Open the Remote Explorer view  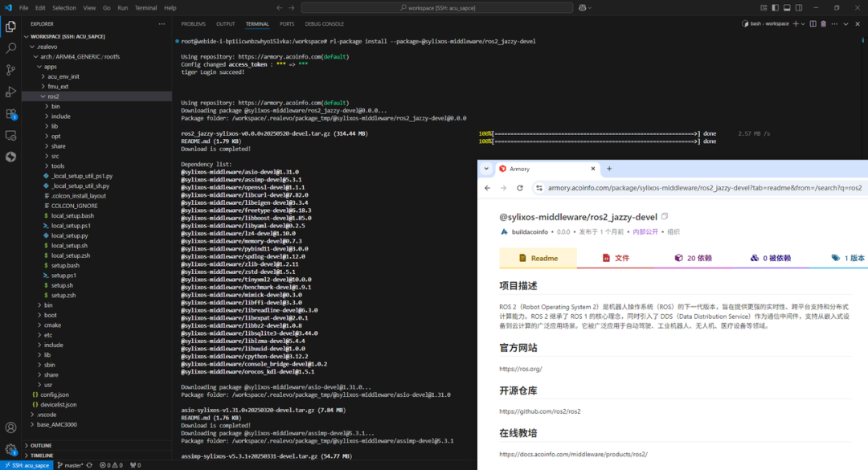click(10, 135)
